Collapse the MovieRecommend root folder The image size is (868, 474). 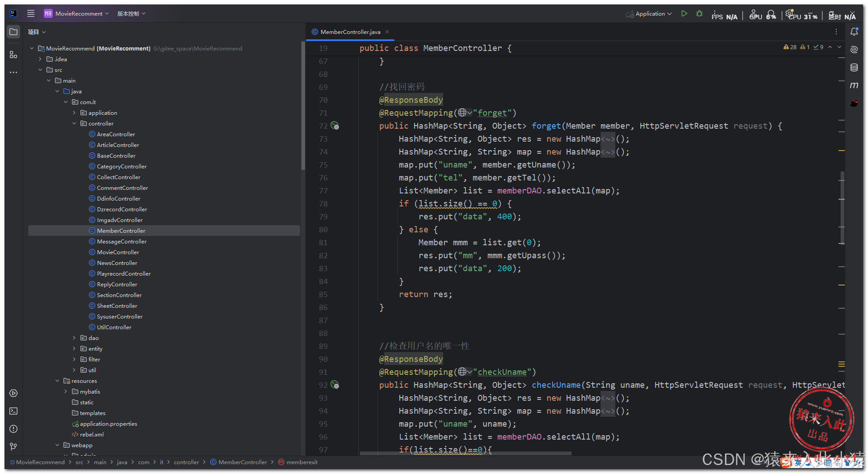tap(31, 48)
